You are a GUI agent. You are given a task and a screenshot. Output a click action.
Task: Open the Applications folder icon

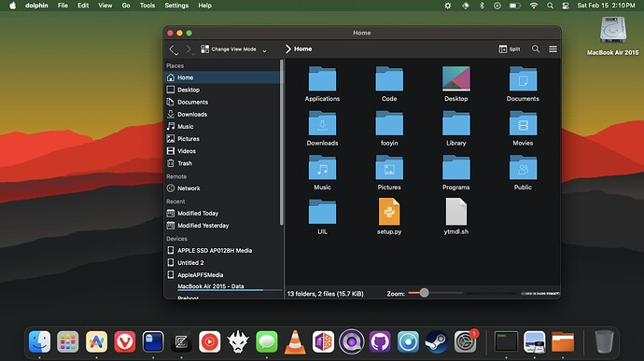322,79
